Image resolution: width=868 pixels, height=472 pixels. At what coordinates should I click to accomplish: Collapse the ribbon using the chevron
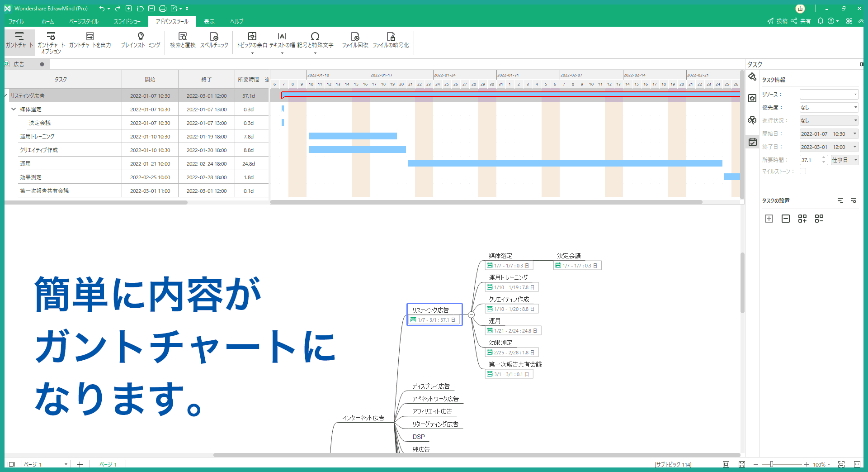[x=861, y=21]
